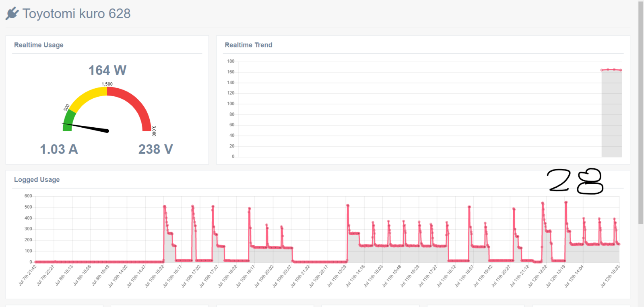Viewport: 644px width, 307px height.
Task: Click the 300 y-axis label in Logged Usage
Action: [28, 229]
